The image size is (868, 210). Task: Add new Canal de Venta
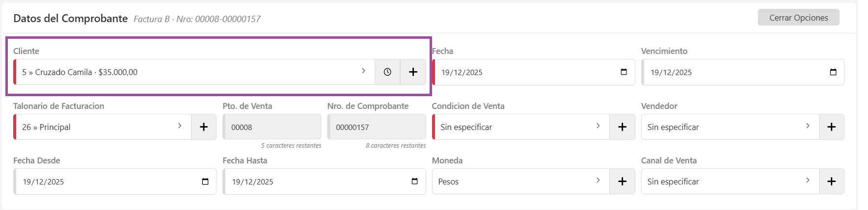(x=831, y=182)
